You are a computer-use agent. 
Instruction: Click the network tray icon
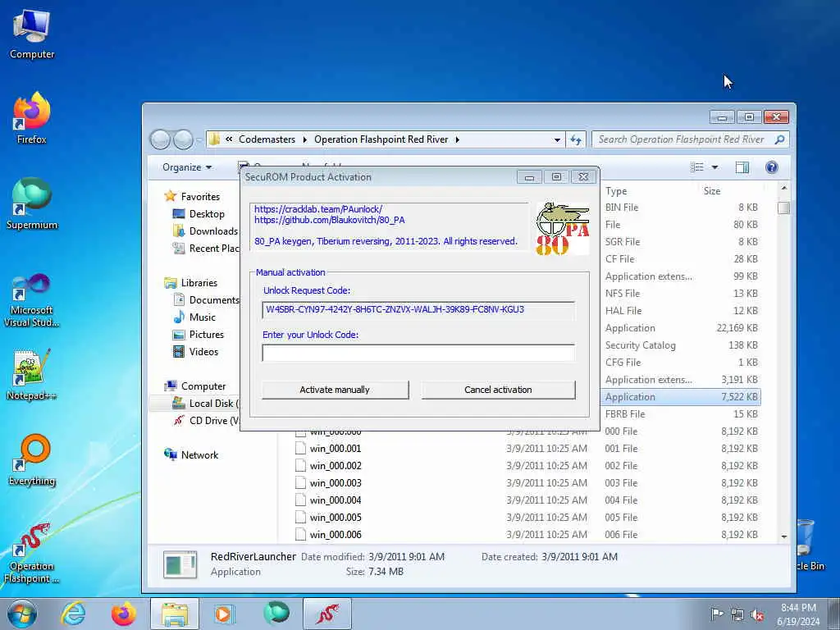[737, 615]
